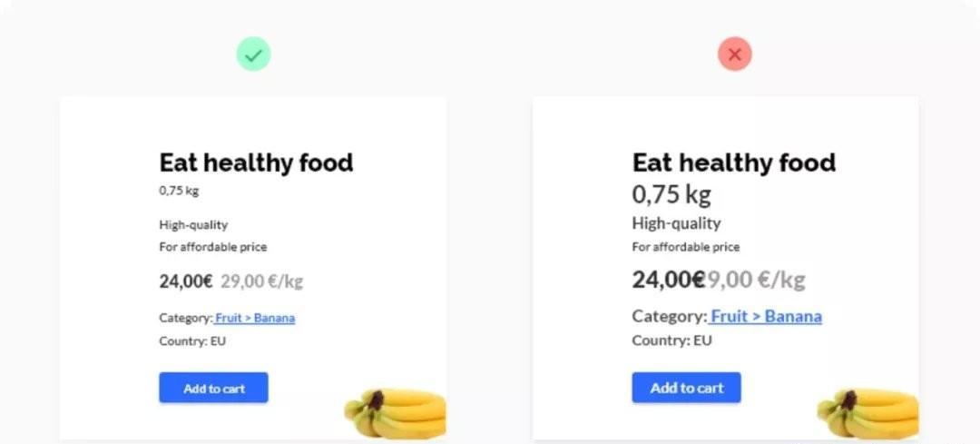The height and width of the screenshot is (444, 980).
Task: Click the red X icon
Action: [735, 54]
